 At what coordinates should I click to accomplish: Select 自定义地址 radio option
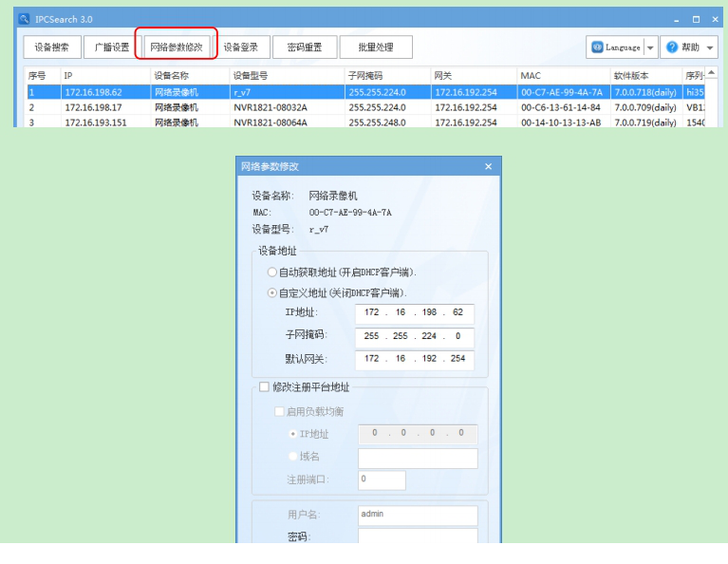[x=272, y=292]
